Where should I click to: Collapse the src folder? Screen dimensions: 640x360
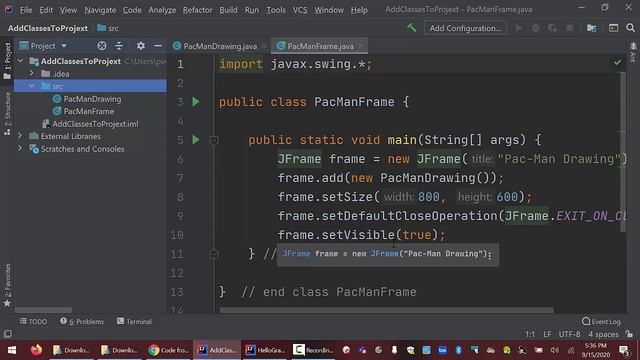(x=32, y=86)
